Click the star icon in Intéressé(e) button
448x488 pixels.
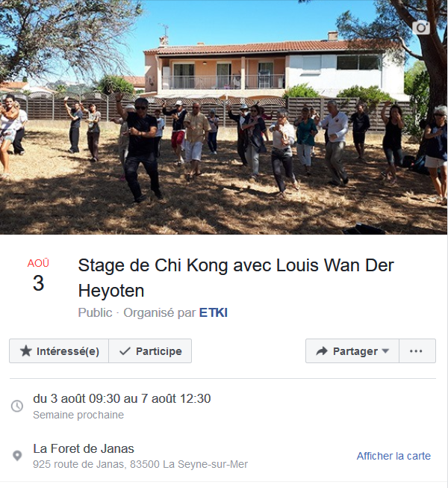click(x=26, y=351)
